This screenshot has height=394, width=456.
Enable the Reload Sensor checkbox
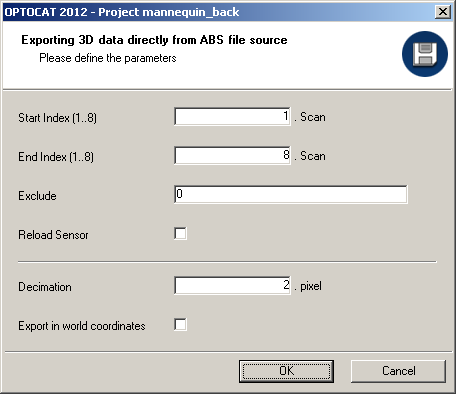[x=180, y=233]
